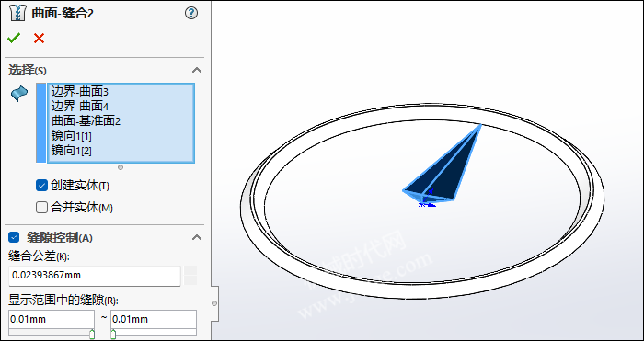Click the surface selection icon beside list
The height and width of the screenshot is (341, 644).
[x=19, y=94]
